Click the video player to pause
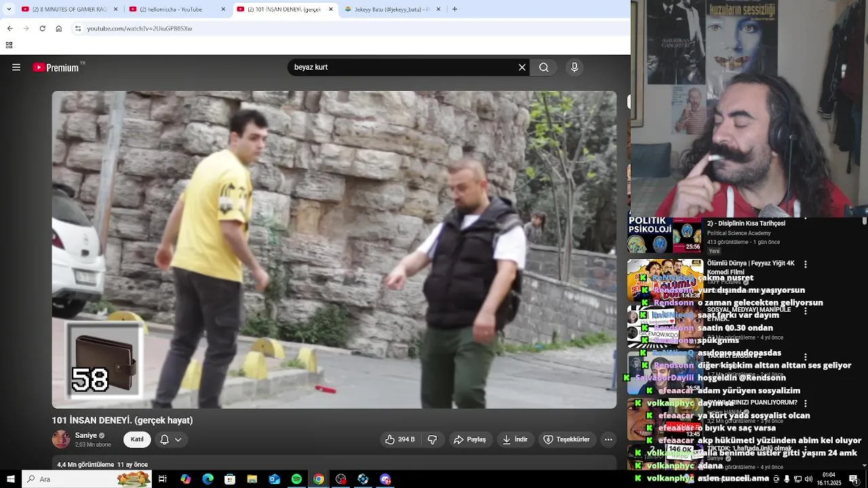Viewport: 868px width, 488px height. point(334,249)
